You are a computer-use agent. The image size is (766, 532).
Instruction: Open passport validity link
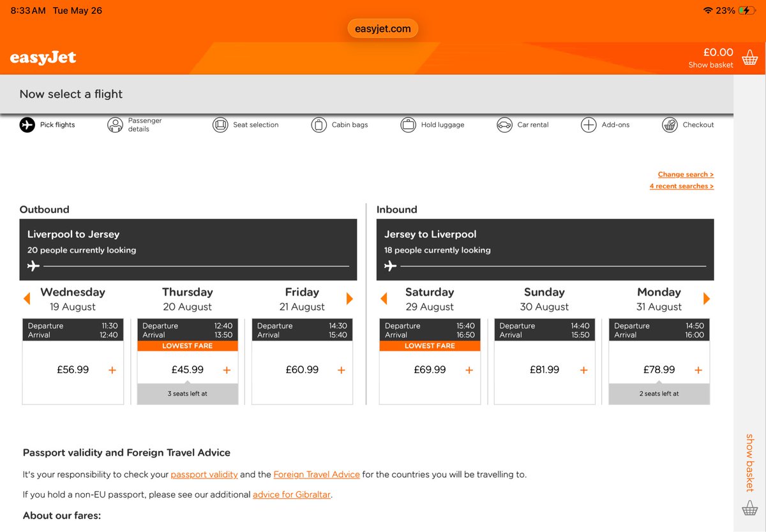[x=204, y=475]
